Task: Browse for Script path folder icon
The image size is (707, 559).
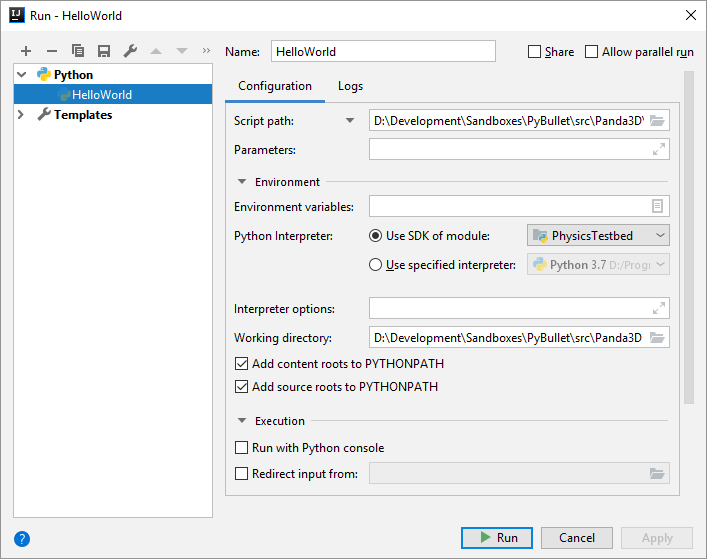Action: 657,121
